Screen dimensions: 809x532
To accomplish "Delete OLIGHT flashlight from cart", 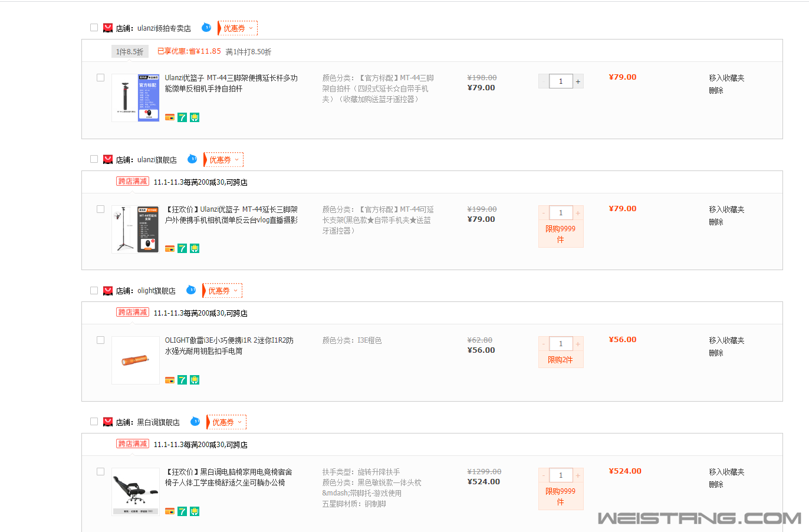I will [716, 353].
